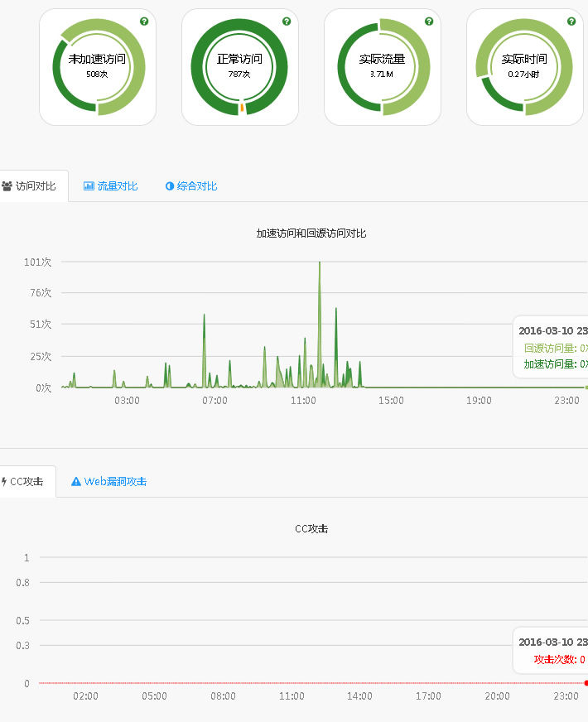Viewport: 588px width, 722px height.
Task: Click the 0.8 y-axis label on CC攻击 chart
Action: click(x=23, y=582)
